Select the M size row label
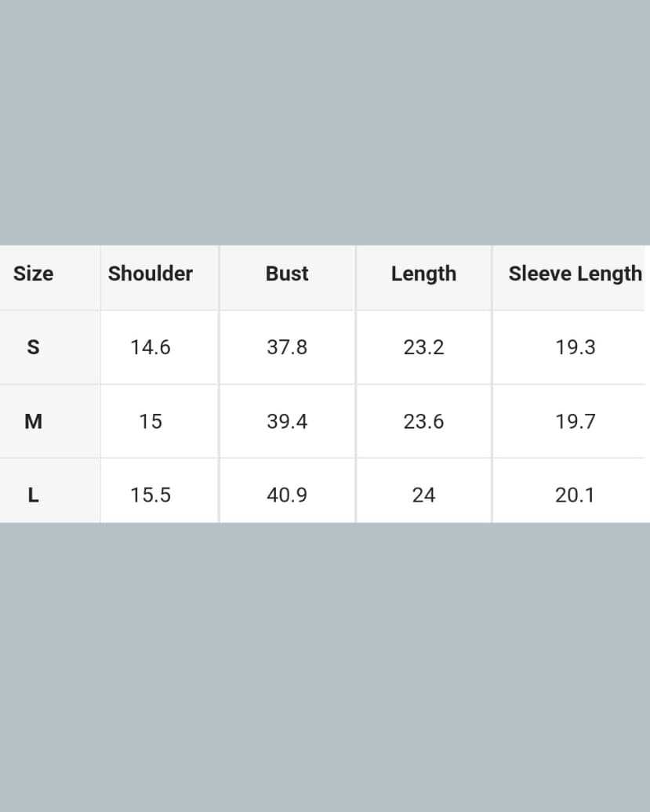The width and height of the screenshot is (650, 812). 33,422
